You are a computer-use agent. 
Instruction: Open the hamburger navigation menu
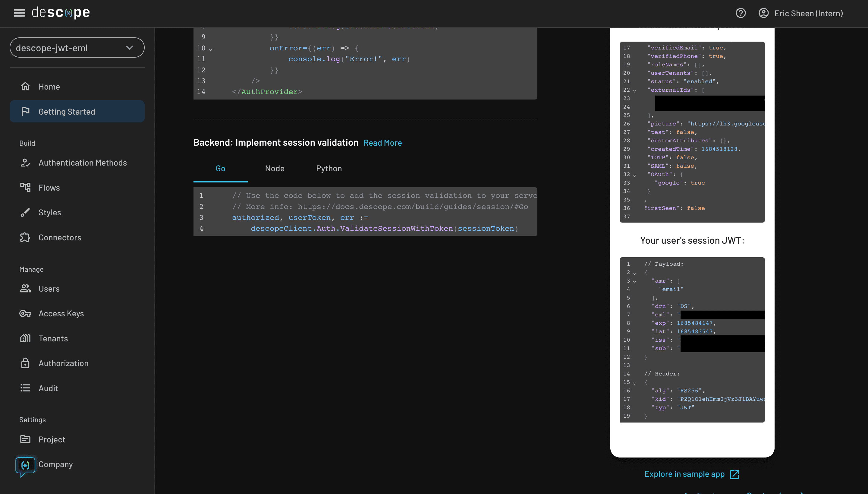(19, 13)
